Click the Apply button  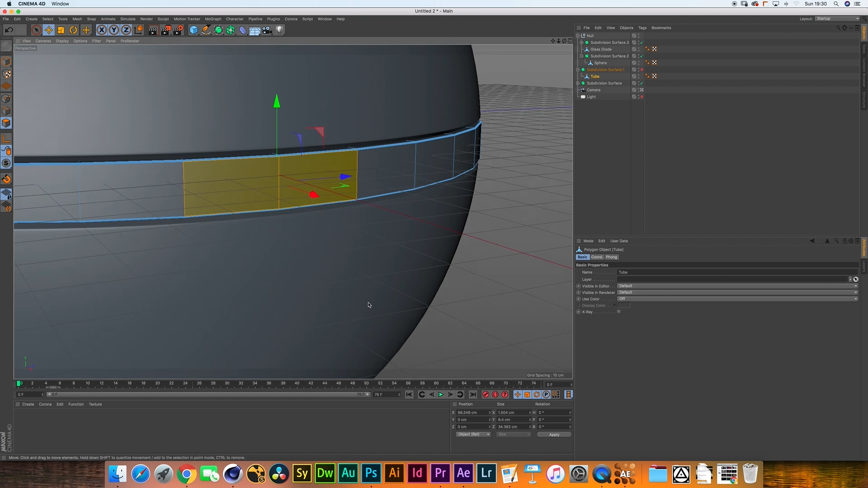tap(554, 435)
